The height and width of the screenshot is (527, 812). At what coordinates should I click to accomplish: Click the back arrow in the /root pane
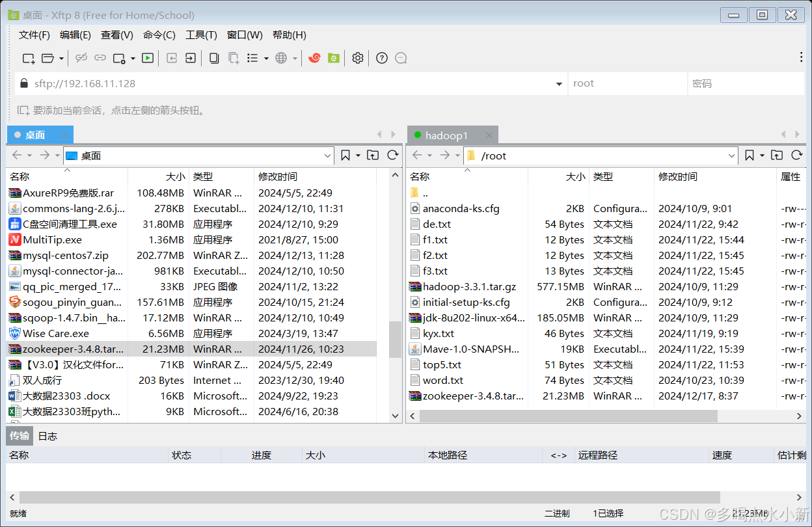coord(418,155)
